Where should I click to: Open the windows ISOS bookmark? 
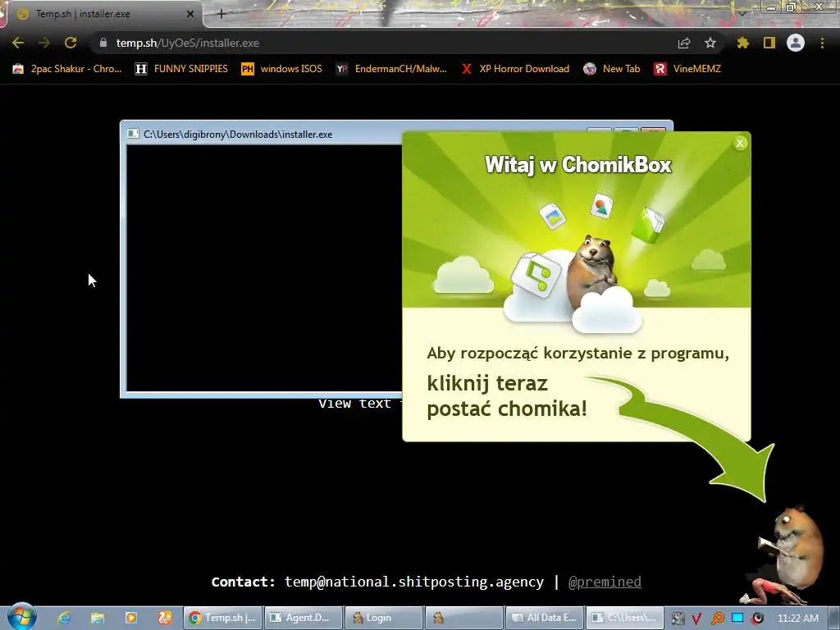tap(282, 69)
